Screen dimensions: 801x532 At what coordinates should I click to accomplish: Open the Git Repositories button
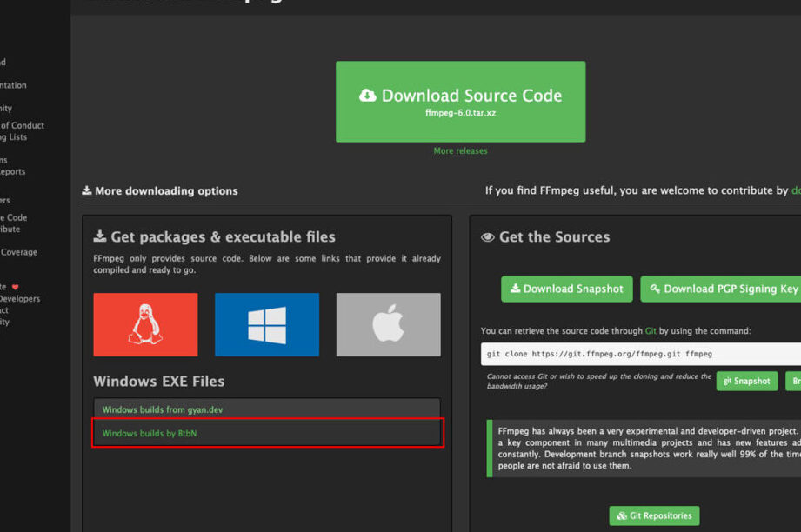pos(654,515)
